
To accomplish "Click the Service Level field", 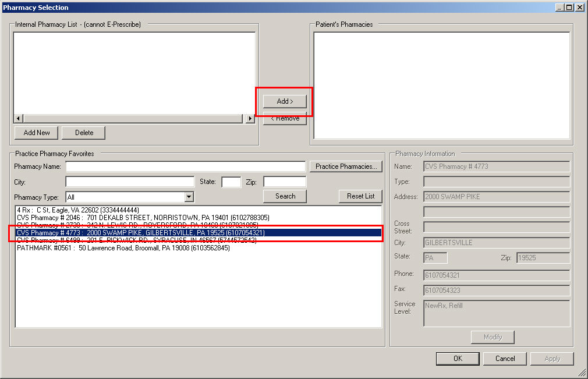I will pos(497,313).
